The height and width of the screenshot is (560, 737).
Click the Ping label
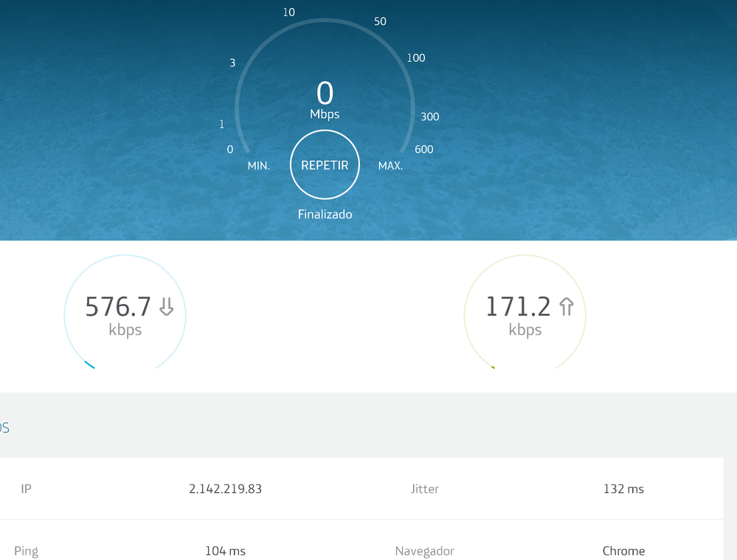[x=27, y=551]
